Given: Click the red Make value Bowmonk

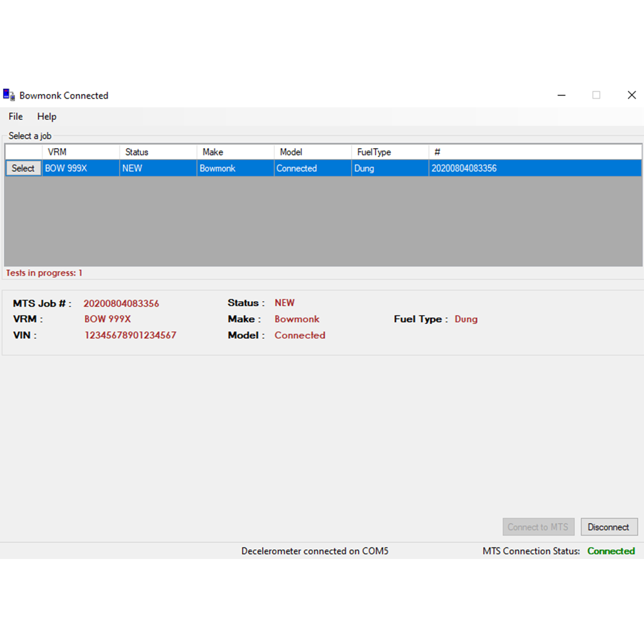Looking at the screenshot, I should tap(297, 319).
